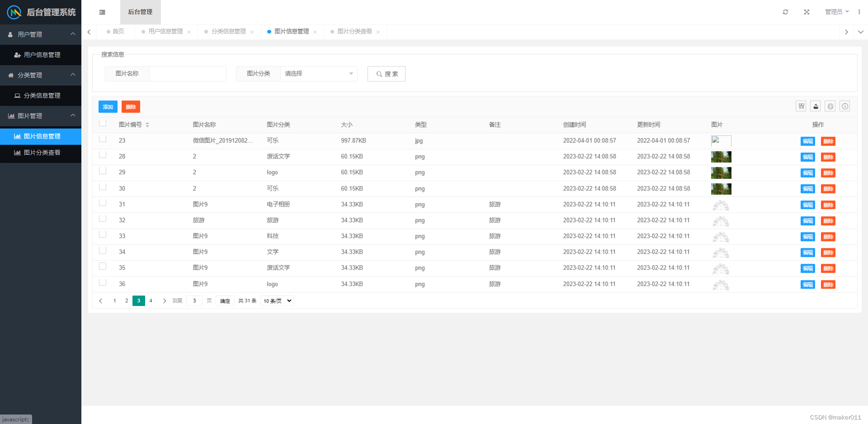868x424 pixels.
Task: Enter fullscreen with the expand icon
Action: click(x=807, y=12)
